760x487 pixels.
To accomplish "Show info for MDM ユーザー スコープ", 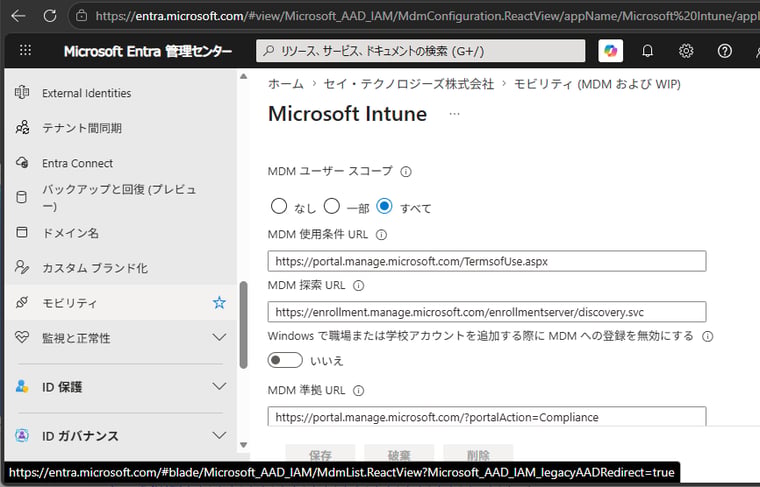I will pyautogui.click(x=406, y=172).
